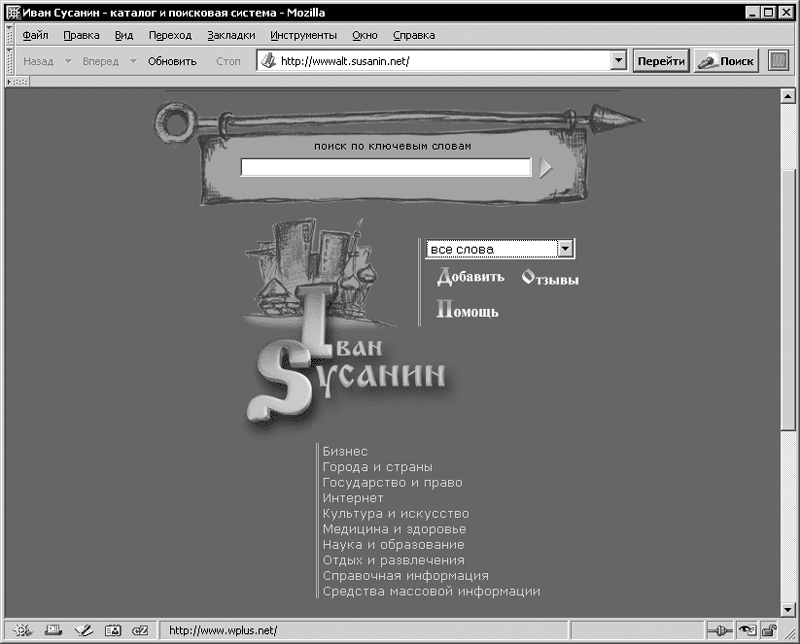Click the vertical scrollbar up arrow
Image resolution: width=800 pixels, height=644 pixels.
[x=788, y=96]
